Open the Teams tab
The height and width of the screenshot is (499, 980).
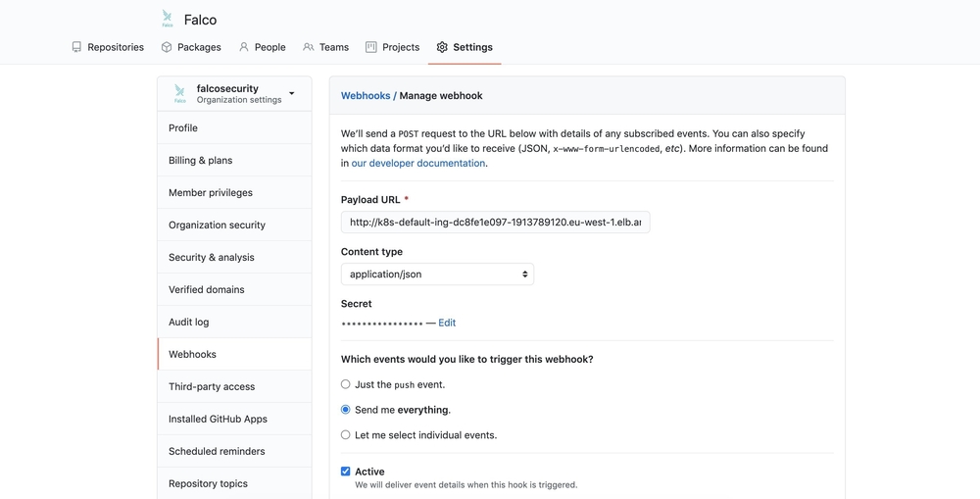(x=325, y=47)
